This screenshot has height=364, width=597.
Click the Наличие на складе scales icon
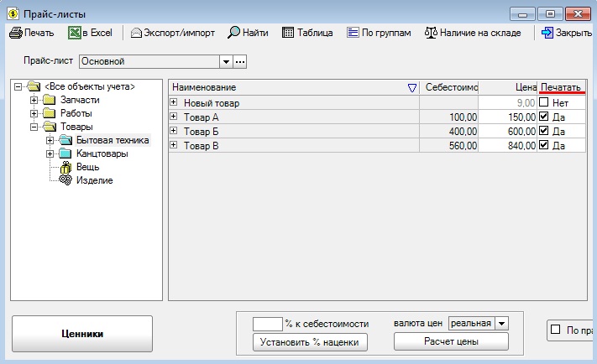(x=431, y=33)
